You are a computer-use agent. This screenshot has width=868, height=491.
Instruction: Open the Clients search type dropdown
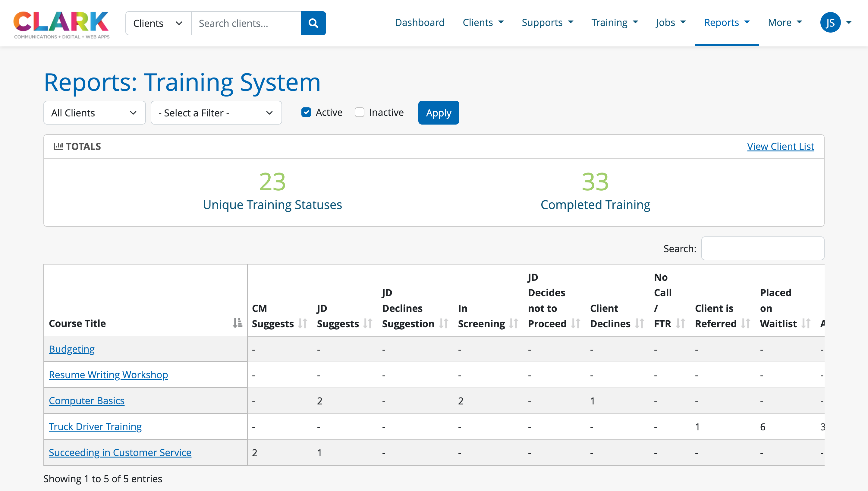158,23
